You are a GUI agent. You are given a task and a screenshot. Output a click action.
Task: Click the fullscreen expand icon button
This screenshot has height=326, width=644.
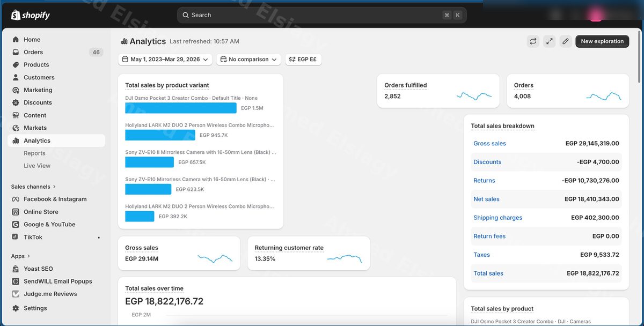coord(549,41)
